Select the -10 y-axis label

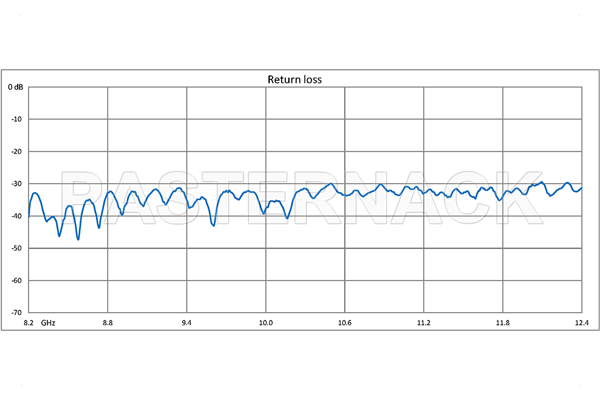16,119
